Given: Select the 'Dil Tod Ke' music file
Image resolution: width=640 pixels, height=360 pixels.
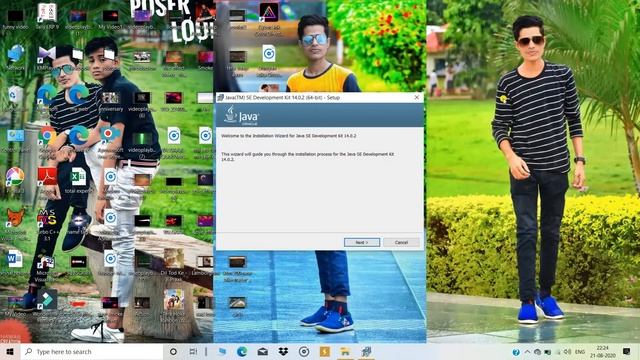Looking at the screenshot, I should click(x=174, y=263).
